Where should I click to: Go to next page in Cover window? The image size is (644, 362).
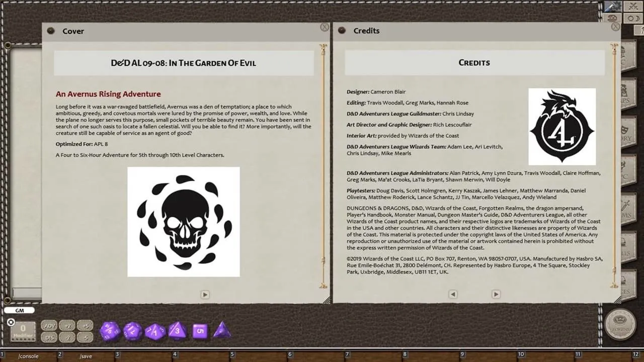tap(205, 295)
